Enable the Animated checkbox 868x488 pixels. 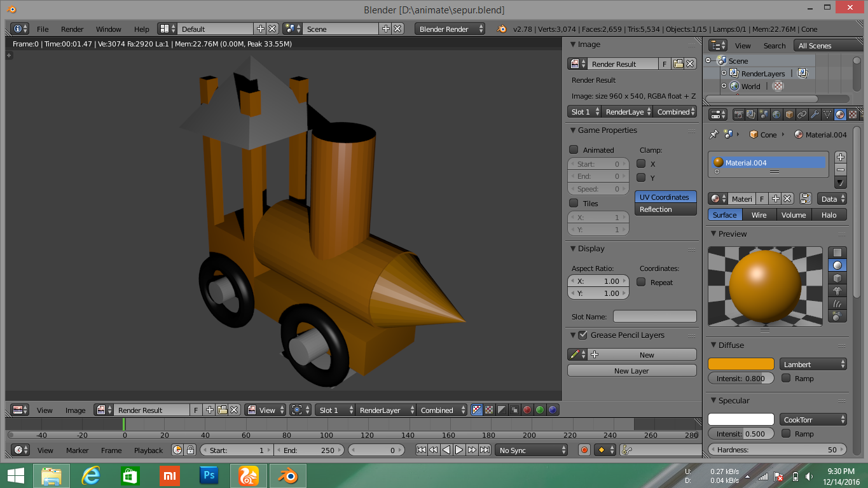574,150
